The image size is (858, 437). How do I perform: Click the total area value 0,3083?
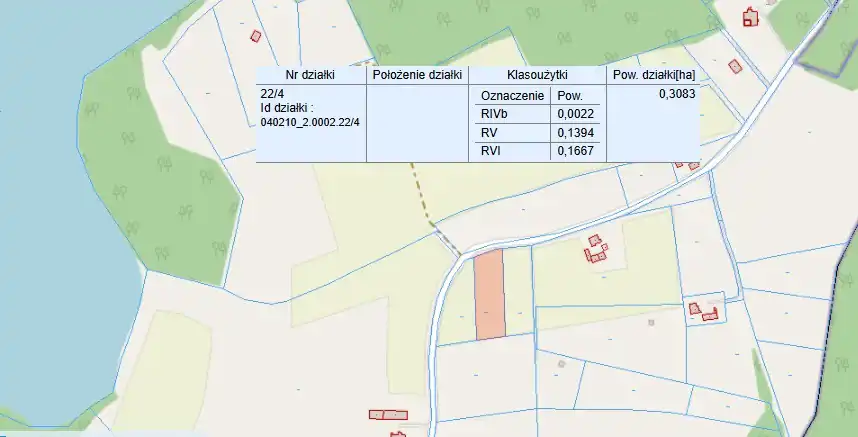click(676, 94)
